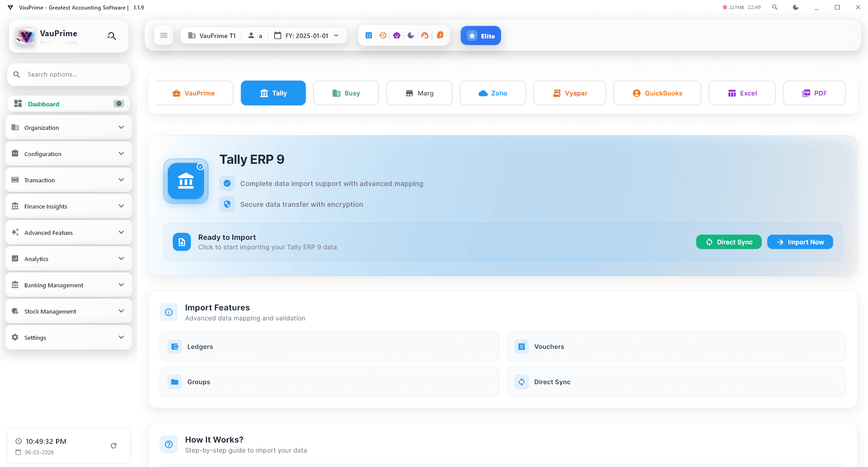Click the Analytics chart icon
868x467 pixels.
[15, 258]
